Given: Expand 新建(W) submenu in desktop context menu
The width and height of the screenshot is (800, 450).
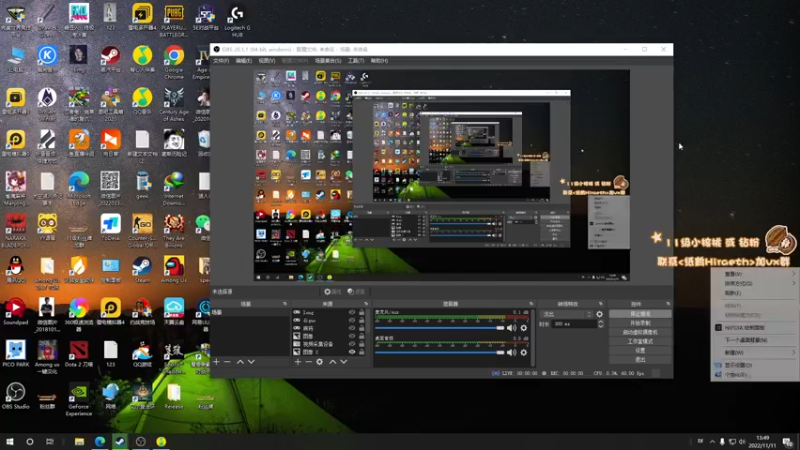Looking at the screenshot, I should (x=756, y=353).
